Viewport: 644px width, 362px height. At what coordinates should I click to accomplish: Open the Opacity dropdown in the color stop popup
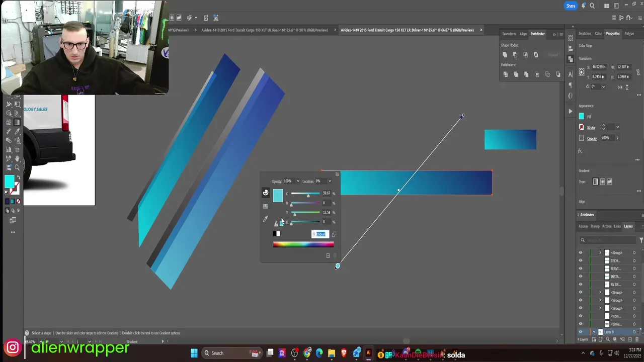pyautogui.click(x=298, y=181)
